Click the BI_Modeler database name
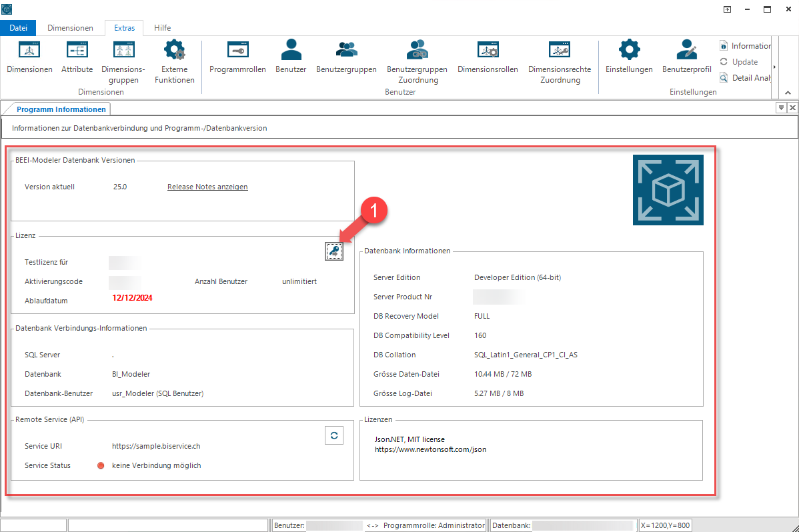This screenshot has height=532, width=799. [x=131, y=374]
